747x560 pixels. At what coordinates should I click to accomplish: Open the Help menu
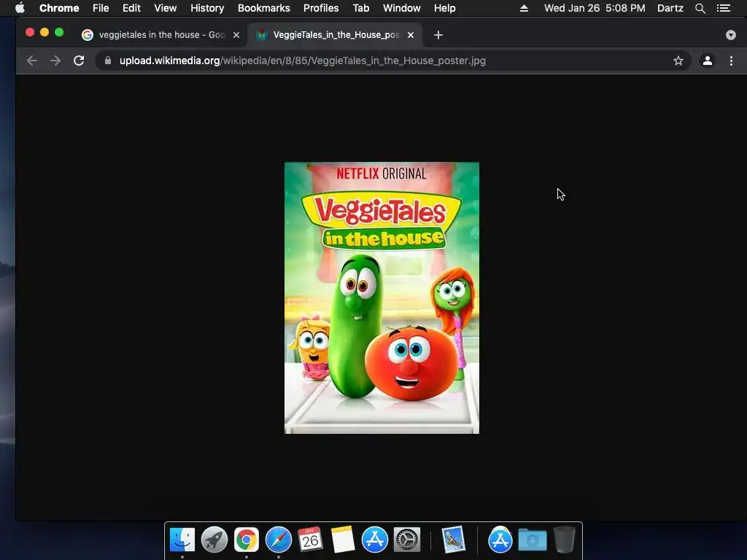pos(444,8)
